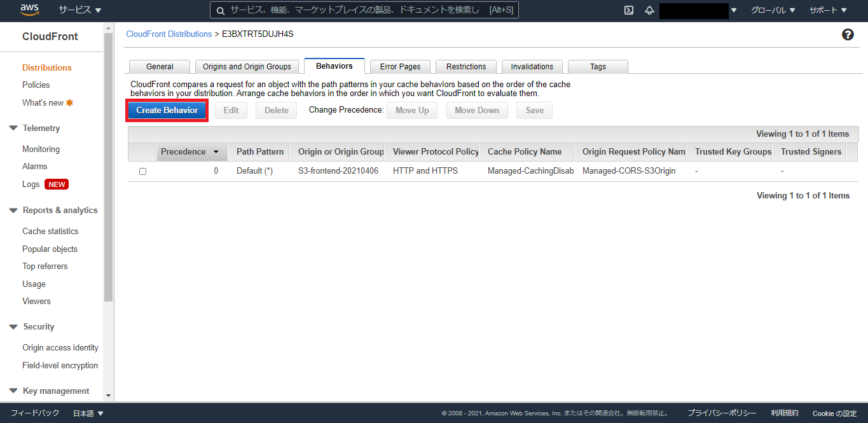
Task: Click the Move Down button
Action: 477,110
